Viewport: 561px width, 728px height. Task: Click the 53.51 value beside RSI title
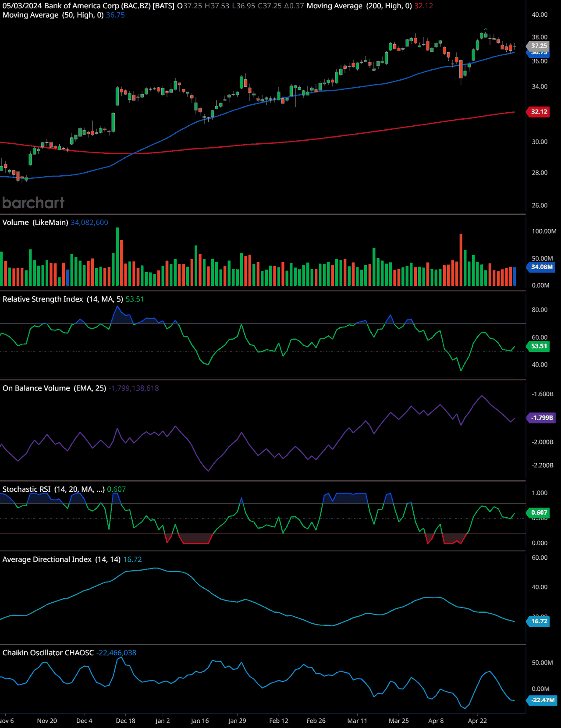[135, 299]
